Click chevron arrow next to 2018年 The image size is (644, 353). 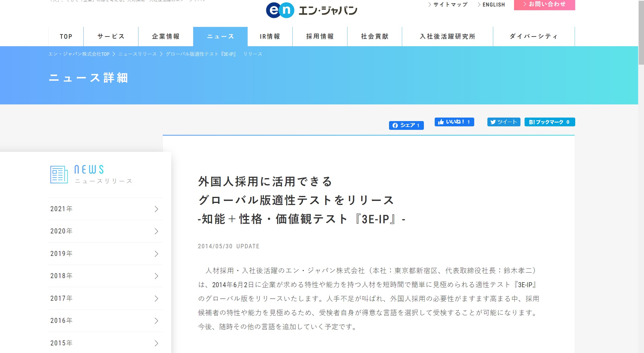[156, 276]
